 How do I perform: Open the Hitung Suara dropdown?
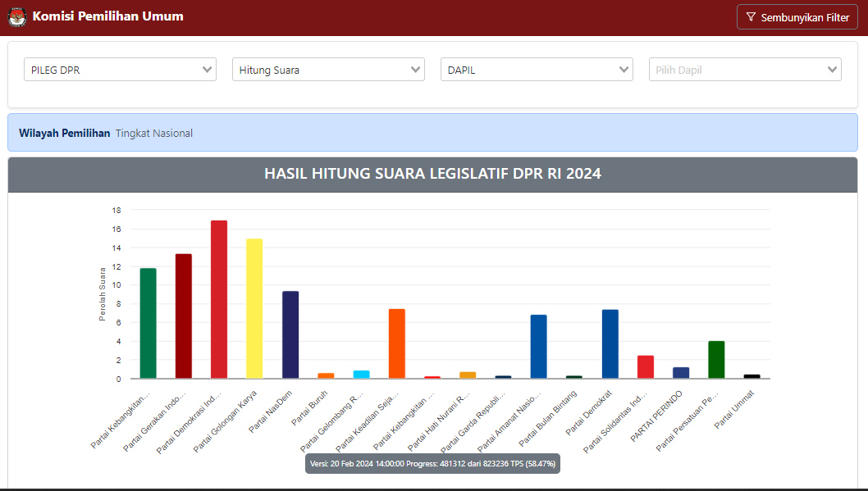pos(328,70)
